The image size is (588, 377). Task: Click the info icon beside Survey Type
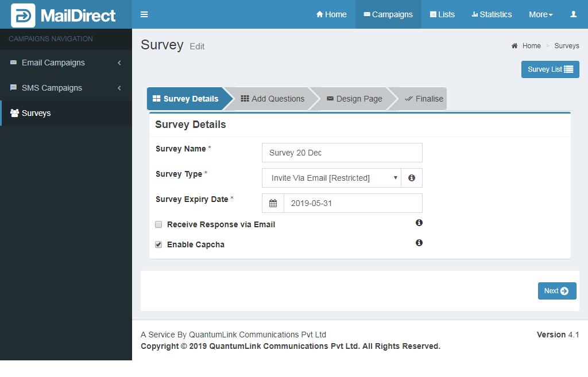(x=412, y=178)
